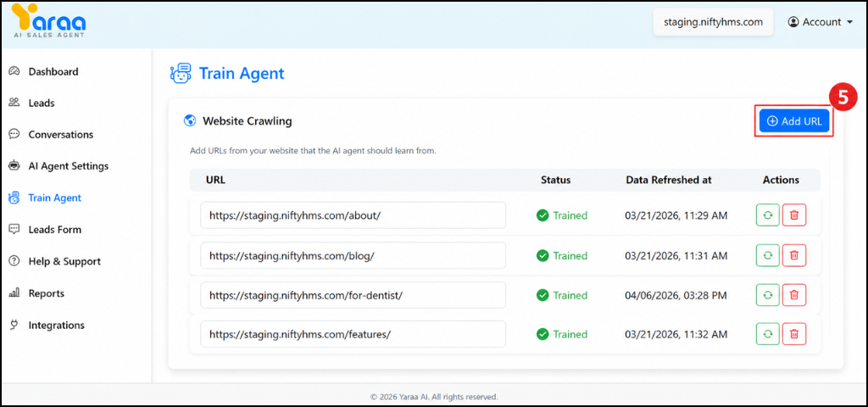Click the copyright Yaraa AI footer text
868x407 pixels.
coord(434,397)
